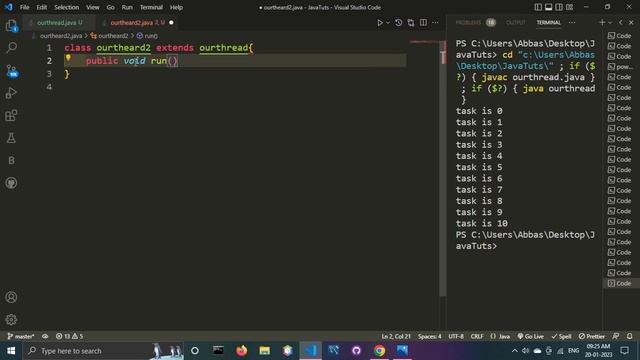
Task: Open the File menu
Action: coord(24,7)
